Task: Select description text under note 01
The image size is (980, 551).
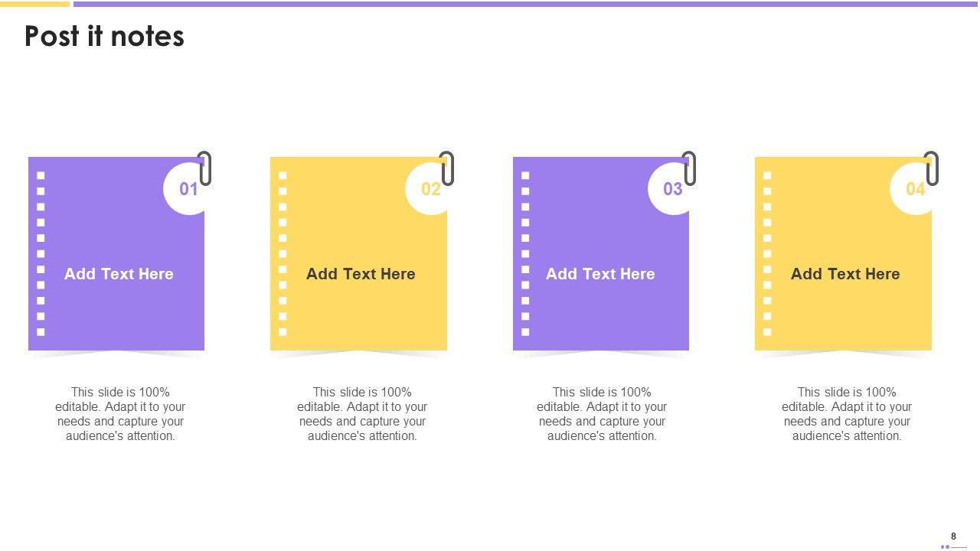Action: [120, 414]
